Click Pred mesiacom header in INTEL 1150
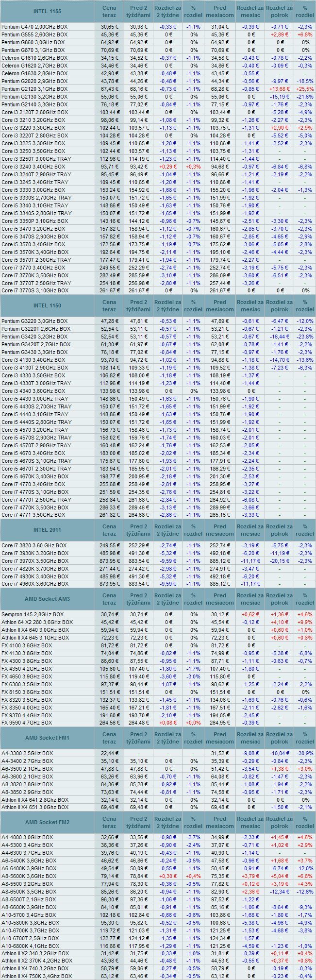The height and width of the screenshot is (980, 316). (220, 305)
